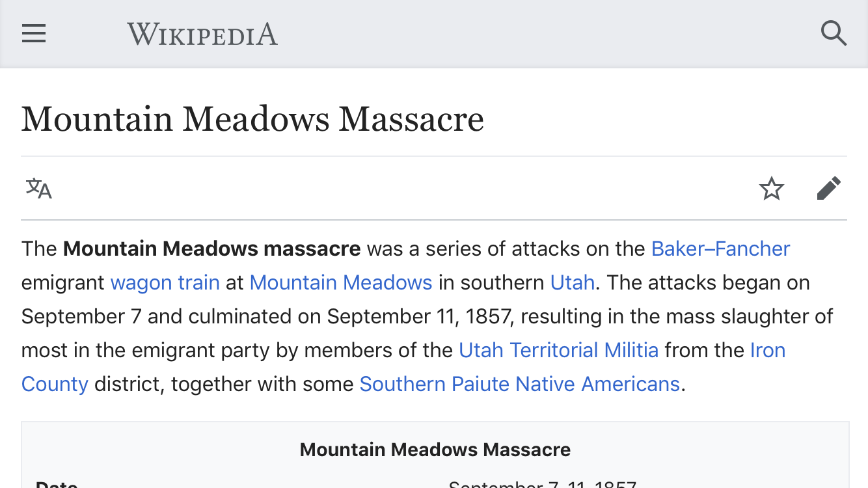
Task: Click the infobox Date row label
Action: pyautogui.click(x=57, y=484)
